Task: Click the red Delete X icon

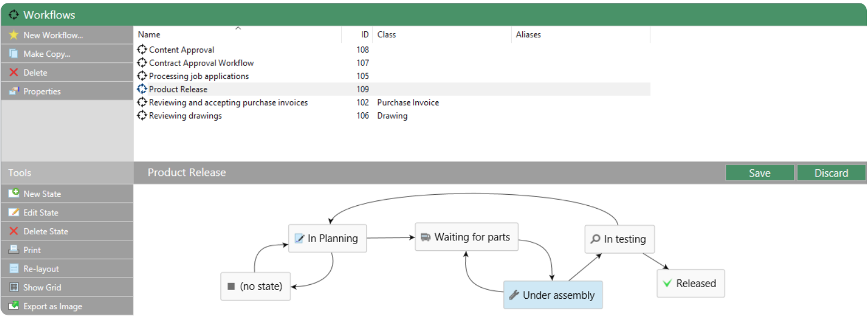Action: click(x=14, y=73)
